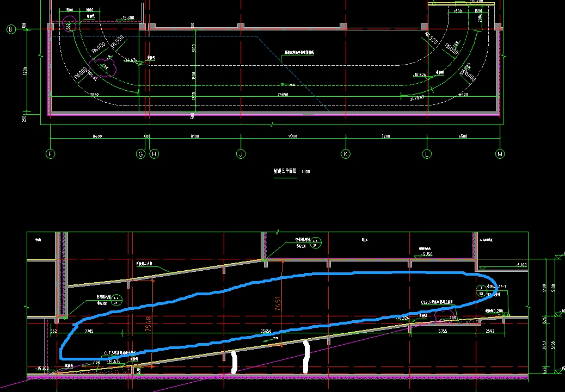Click the 8400 dimension text
This screenshot has height=392, width=565.
point(97,136)
